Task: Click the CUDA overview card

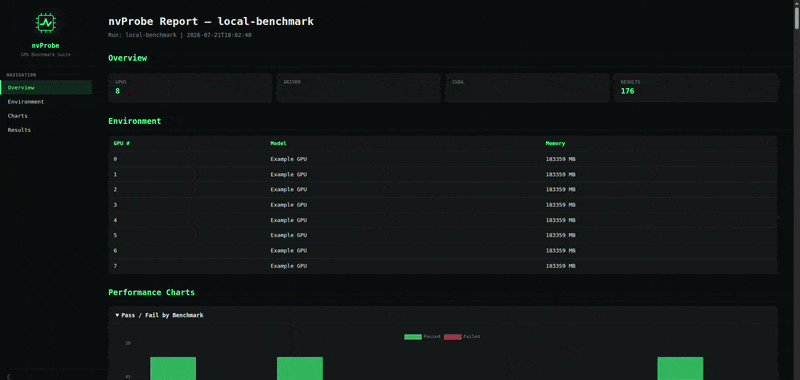Action: pyautogui.click(x=527, y=88)
